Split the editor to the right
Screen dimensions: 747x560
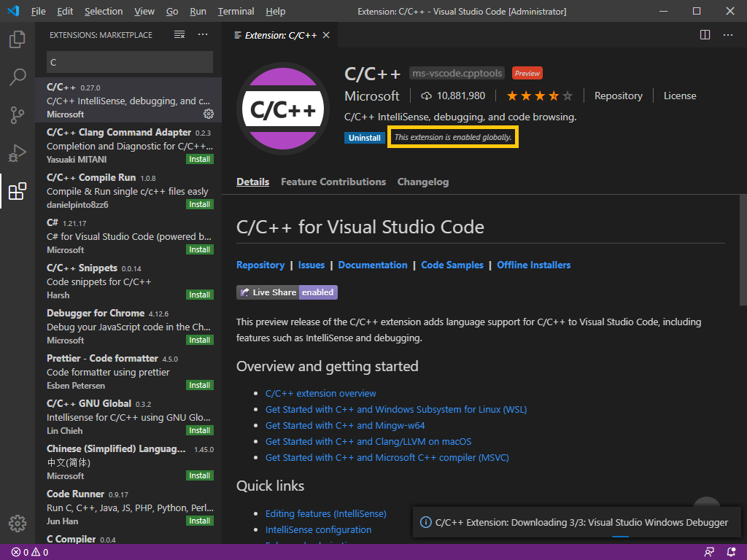pyautogui.click(x=705, y=35)
